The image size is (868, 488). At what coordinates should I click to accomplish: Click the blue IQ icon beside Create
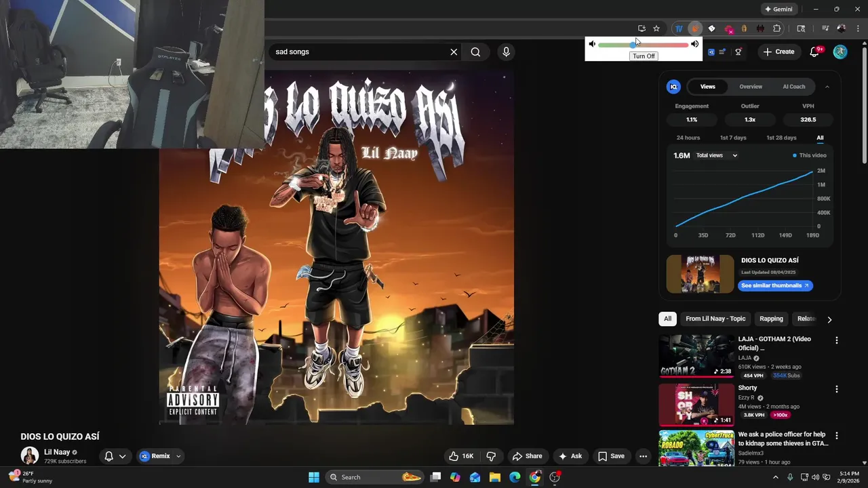coord(711,52)
